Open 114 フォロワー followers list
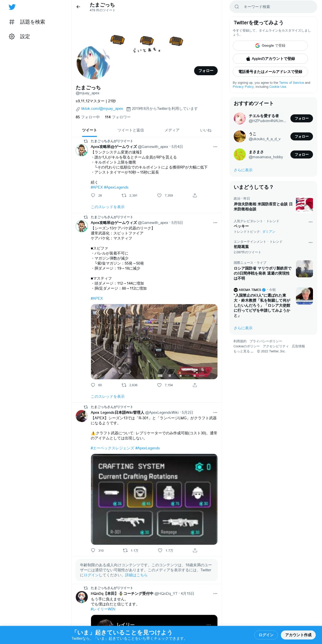Screen dimensions: 322x644 [x=118, y=117]
